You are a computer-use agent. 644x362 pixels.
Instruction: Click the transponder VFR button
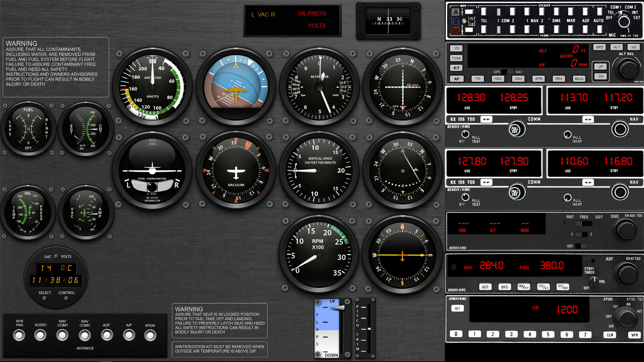[635, 335]
